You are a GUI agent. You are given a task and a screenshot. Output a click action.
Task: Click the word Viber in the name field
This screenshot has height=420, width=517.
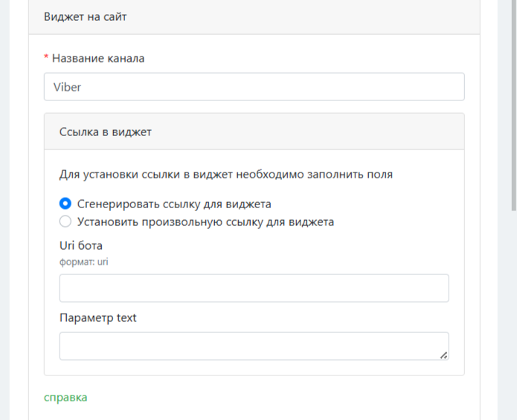[x=67, y=86]
